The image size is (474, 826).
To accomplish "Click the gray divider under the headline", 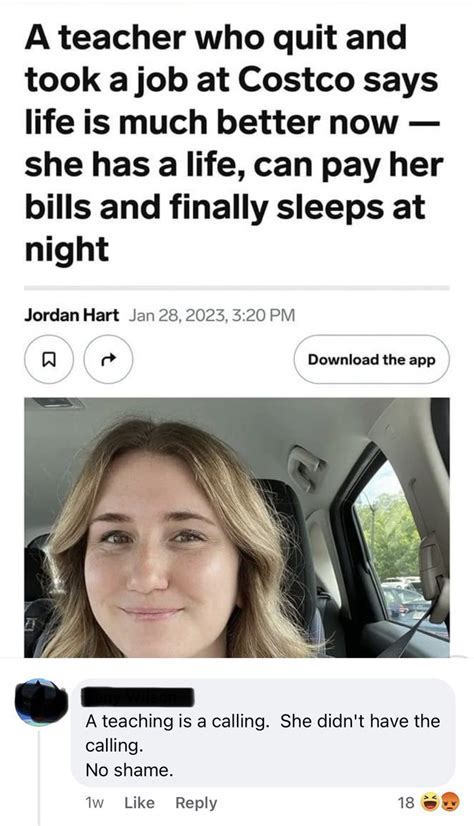I will tap(237, 288).
